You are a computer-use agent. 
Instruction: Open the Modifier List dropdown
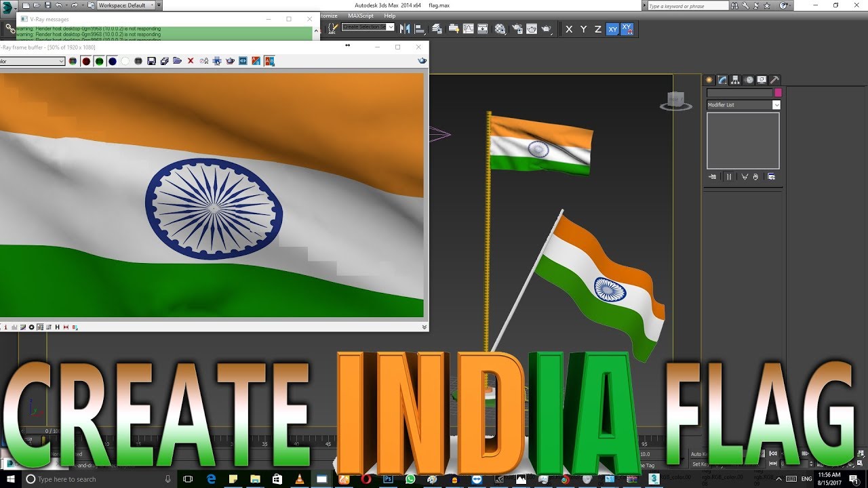(x=743, y=105)
